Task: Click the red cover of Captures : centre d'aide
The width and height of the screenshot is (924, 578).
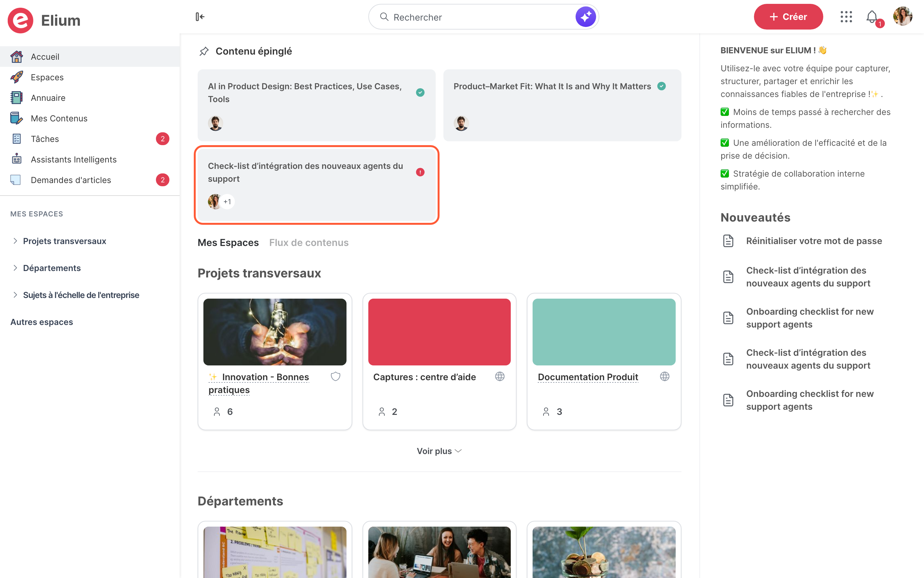Action: (x=439, y=332)
